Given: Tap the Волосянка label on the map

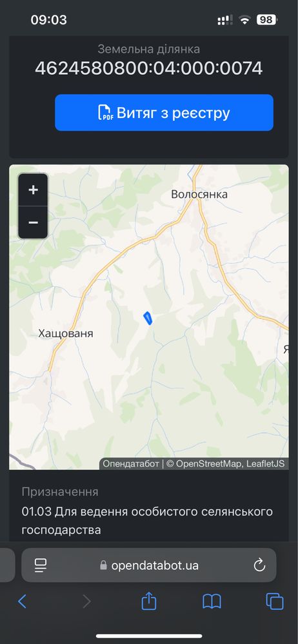Looking at the screenshot, I should pyautogui.click(x=199, y=194).
